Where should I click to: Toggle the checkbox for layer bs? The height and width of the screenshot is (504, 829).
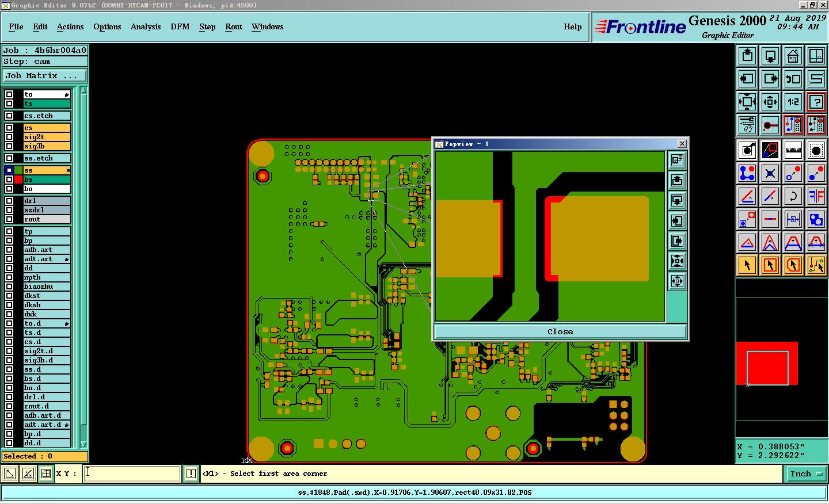click(x=9, y=180)
